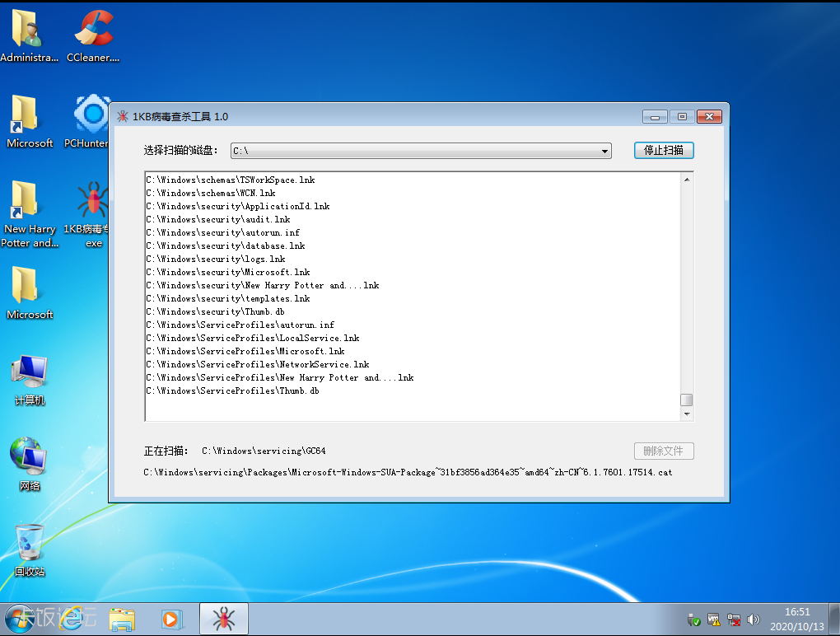The image size is (840, 636).
Task: Open the clock showing 16:51
Action: 797,620
